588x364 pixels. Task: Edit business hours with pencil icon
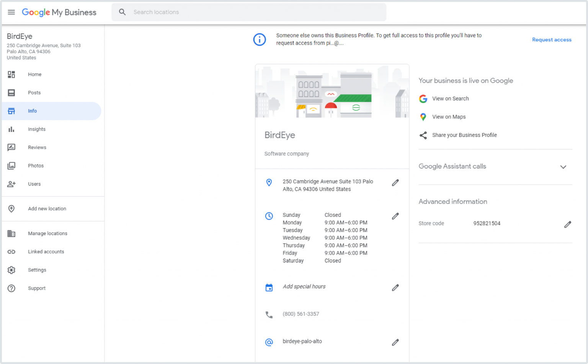point(395,216)
